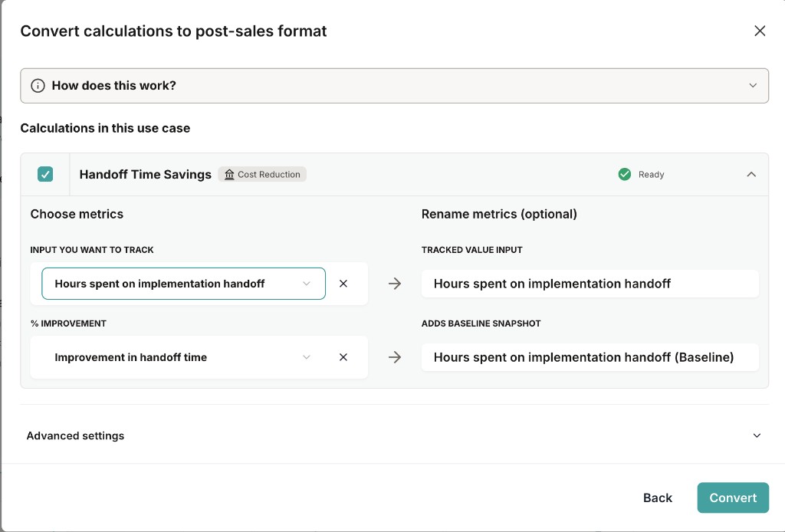Screen dimensions: 785x532
Task: Click the Convert button
Action: tap(732, 498)
